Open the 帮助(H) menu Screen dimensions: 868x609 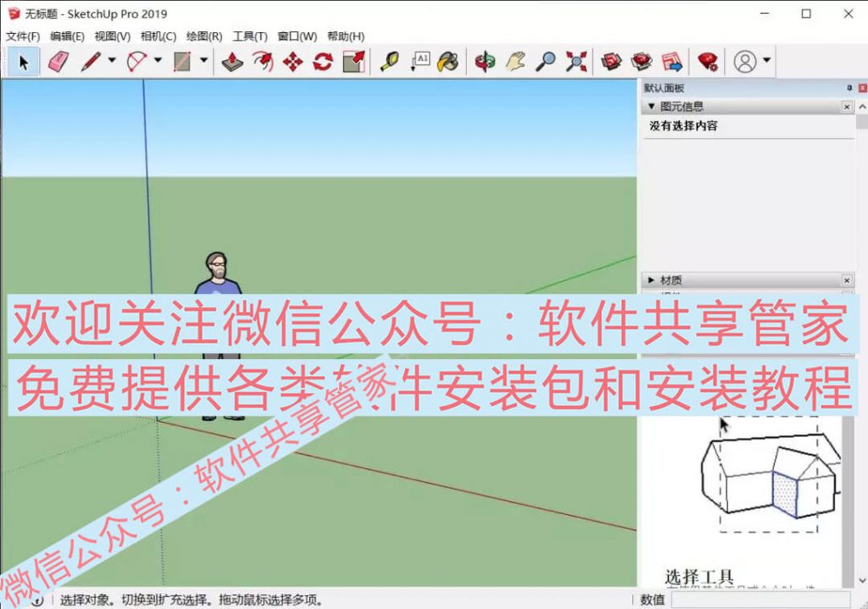click(346, 36)
